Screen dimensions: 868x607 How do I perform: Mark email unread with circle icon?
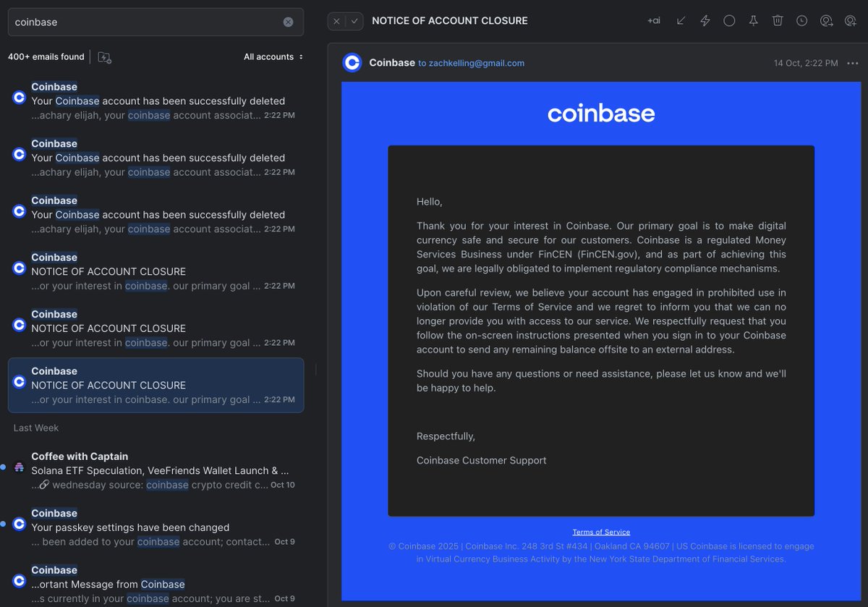[x=729, y=21]
